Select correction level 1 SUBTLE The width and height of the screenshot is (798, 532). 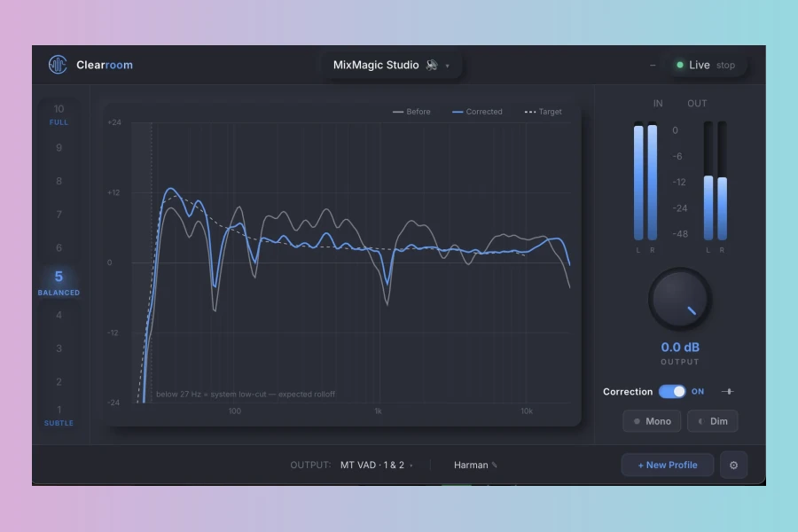pyautogui.click(x=59, y=416)
